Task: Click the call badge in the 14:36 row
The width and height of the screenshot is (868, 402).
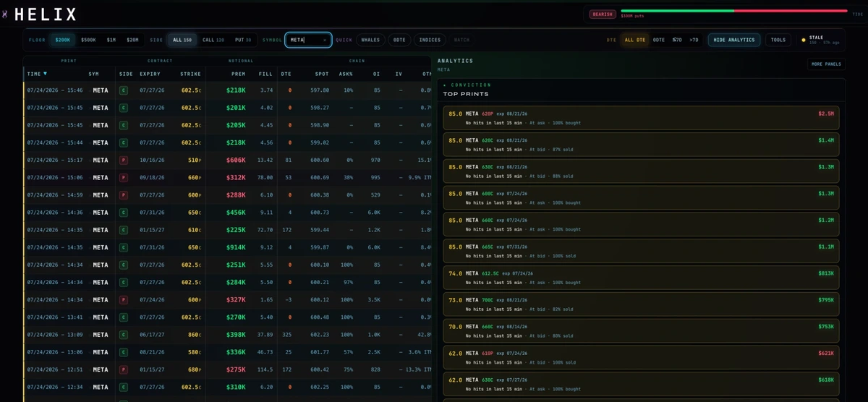Action: (x=124, y=213)
